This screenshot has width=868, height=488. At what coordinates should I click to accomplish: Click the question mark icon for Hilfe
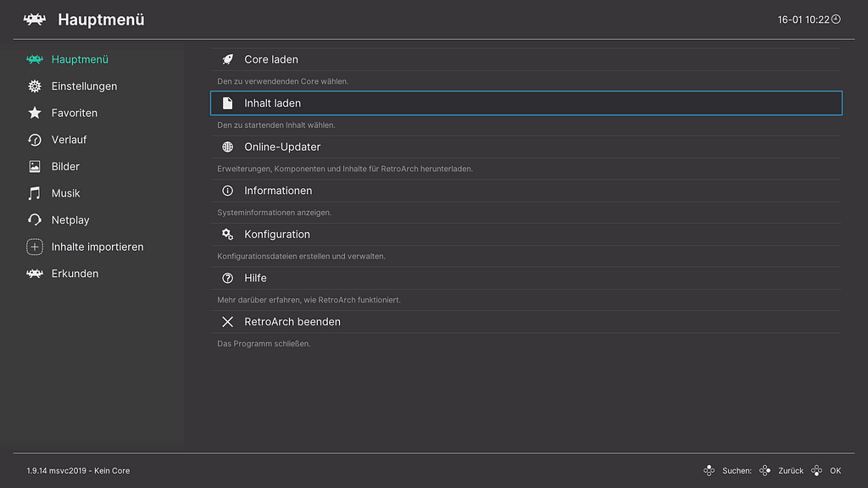(227, 278)
